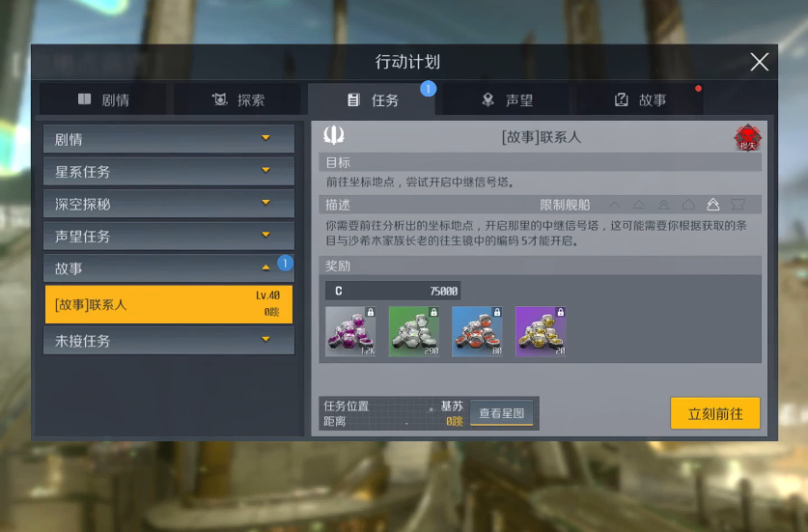Click the last ship class icon in restriction row
Viewport: 808px width, 532px height.
click(x=738, y=205)
